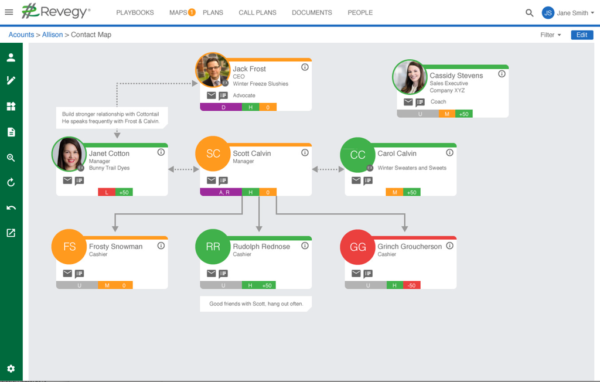
Task: Select the zoom magnifier icon in sidebar
Action: point(11,158)
